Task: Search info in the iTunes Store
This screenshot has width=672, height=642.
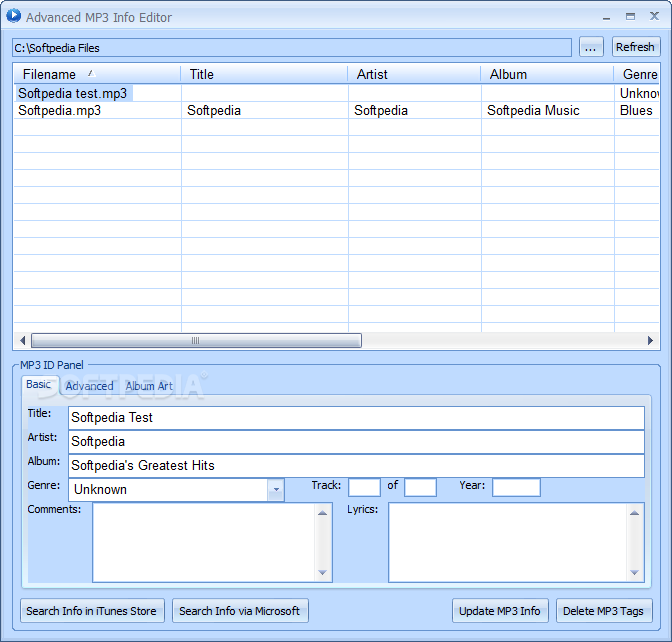Action: [92, 611]
